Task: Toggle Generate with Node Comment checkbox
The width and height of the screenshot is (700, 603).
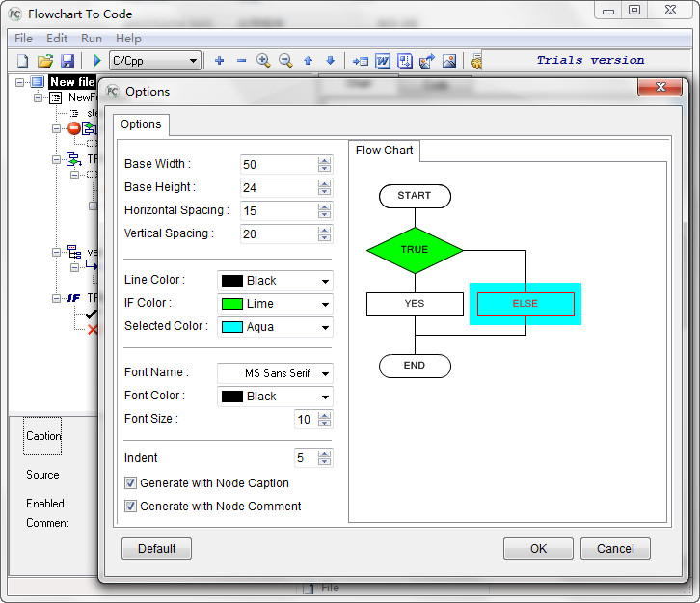Action: tap(130, 507)
